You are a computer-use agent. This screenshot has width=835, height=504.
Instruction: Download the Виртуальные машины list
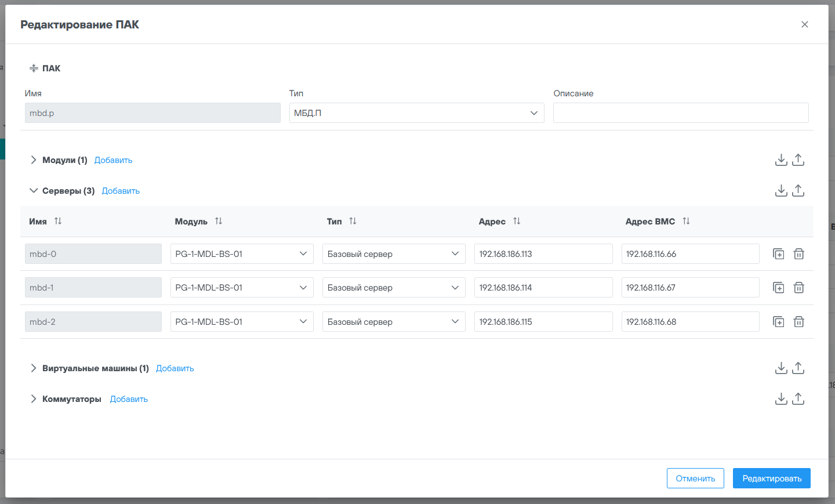781,368
